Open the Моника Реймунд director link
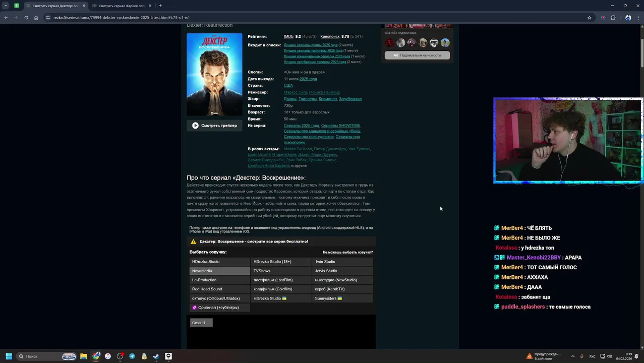 pyautogui.click(x=324, y=92)
